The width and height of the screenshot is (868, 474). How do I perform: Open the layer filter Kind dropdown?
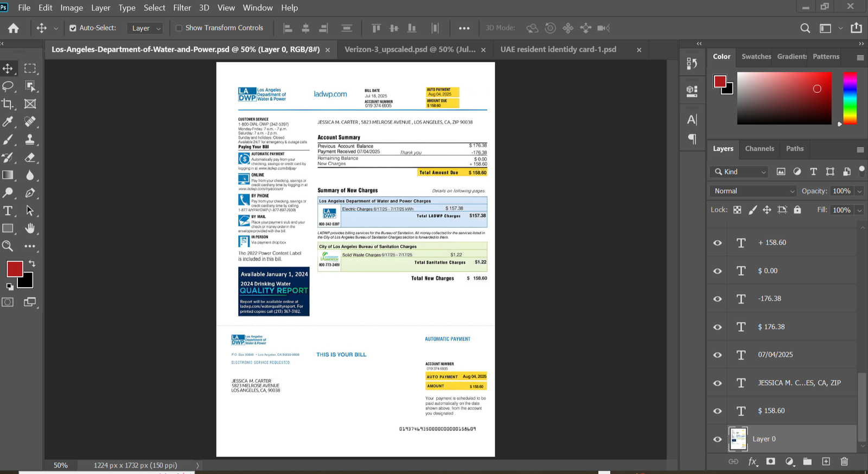[x=739, y=172]
